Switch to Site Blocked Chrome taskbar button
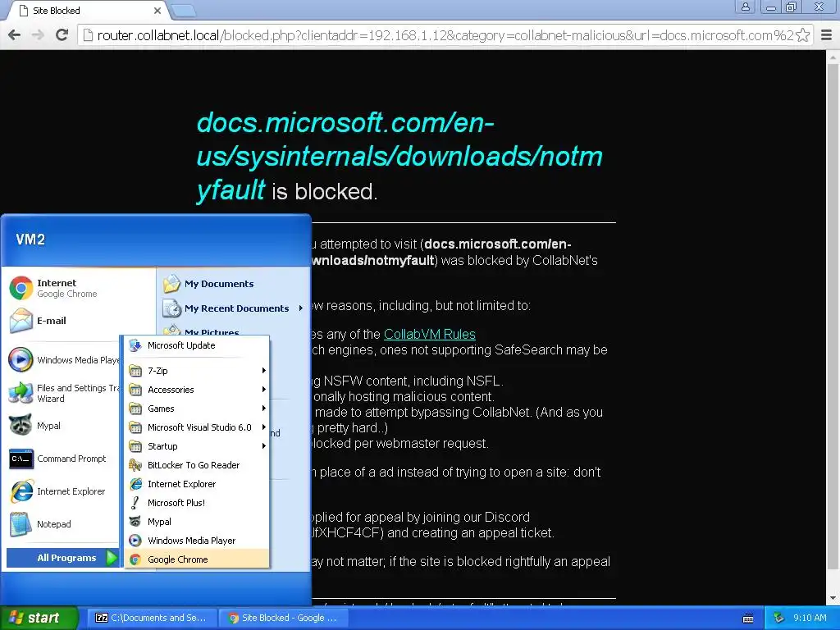840x630 pixels. (283, 618)
